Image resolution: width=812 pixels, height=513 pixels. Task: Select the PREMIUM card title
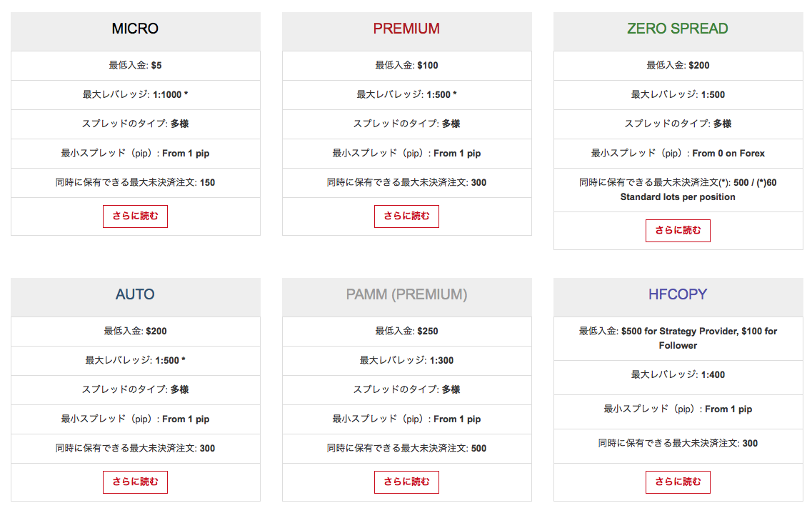click(406, 29)
